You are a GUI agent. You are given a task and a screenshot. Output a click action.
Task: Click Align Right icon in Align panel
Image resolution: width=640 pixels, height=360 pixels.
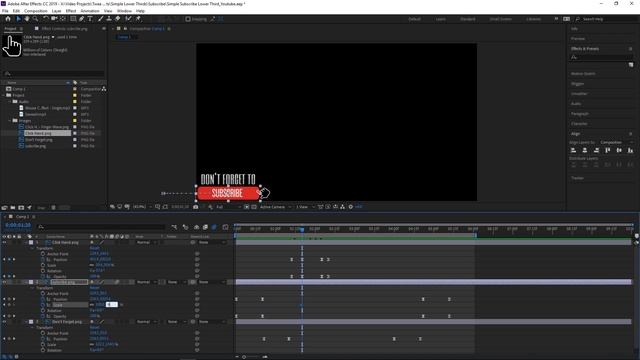click(596, 150)
